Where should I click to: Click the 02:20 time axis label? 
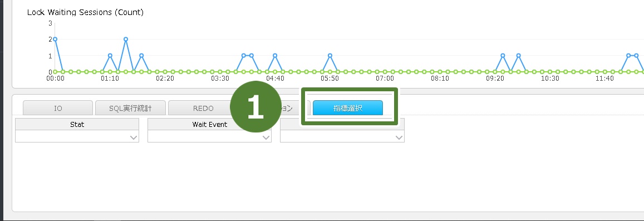click(165, 78)
